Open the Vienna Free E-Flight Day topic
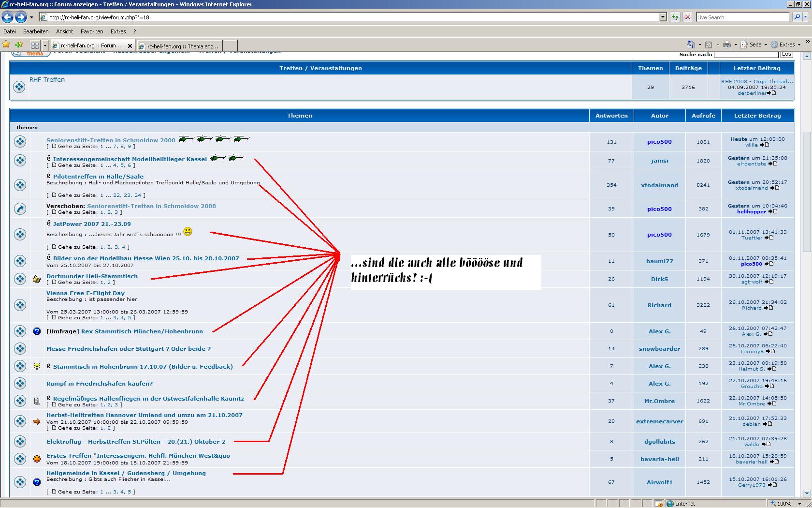This screenshot has width=812, height=508. click(x=86, y=293)
